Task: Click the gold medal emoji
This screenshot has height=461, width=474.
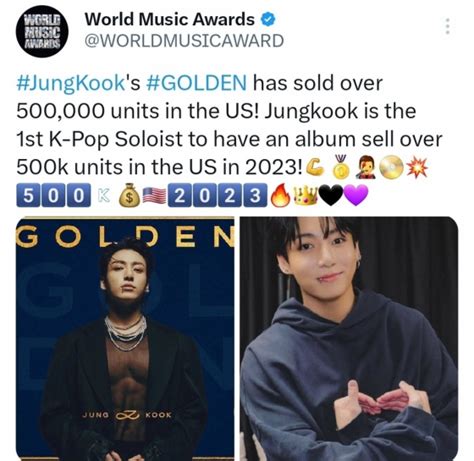Action: 341,166
